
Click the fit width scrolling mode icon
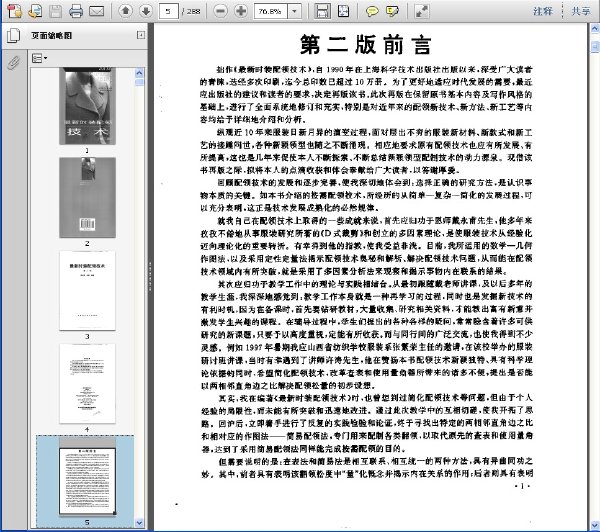322,11
